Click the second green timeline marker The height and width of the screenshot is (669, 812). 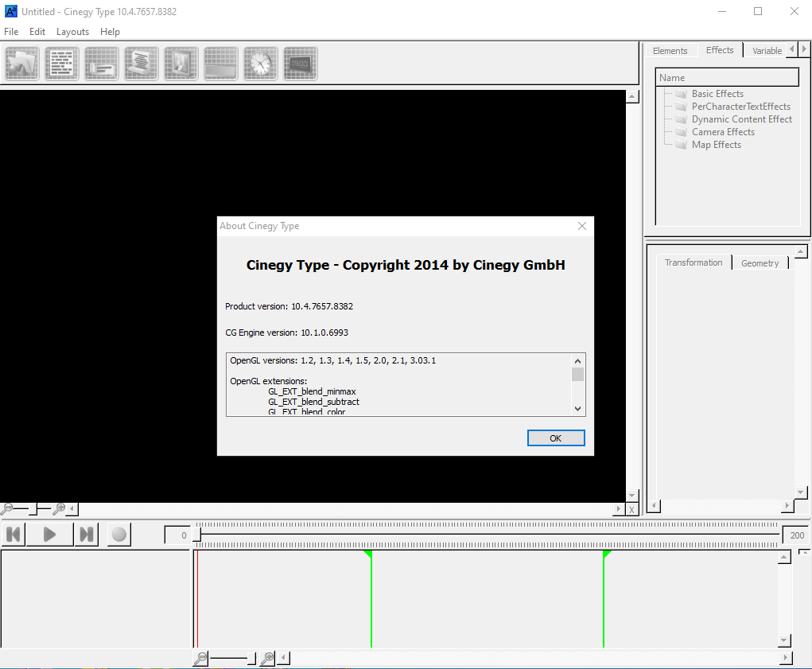[604, 599]
